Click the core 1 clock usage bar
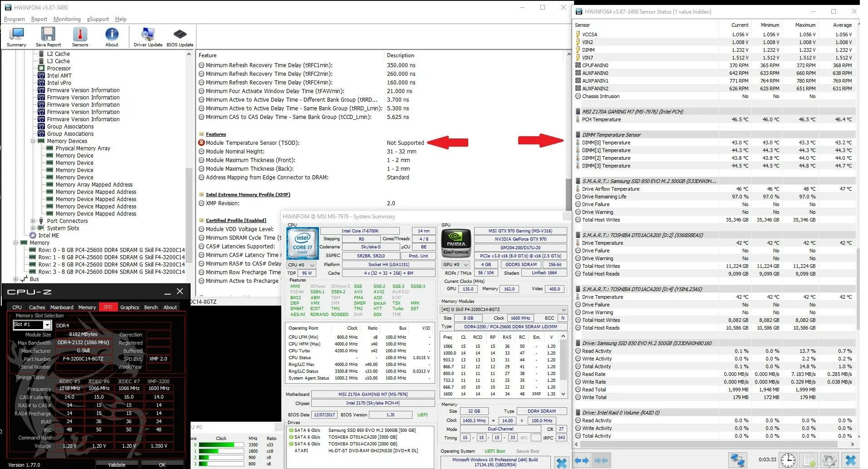Screen dimensions: 868x469 pyautogui.click(x=222, y=451)
